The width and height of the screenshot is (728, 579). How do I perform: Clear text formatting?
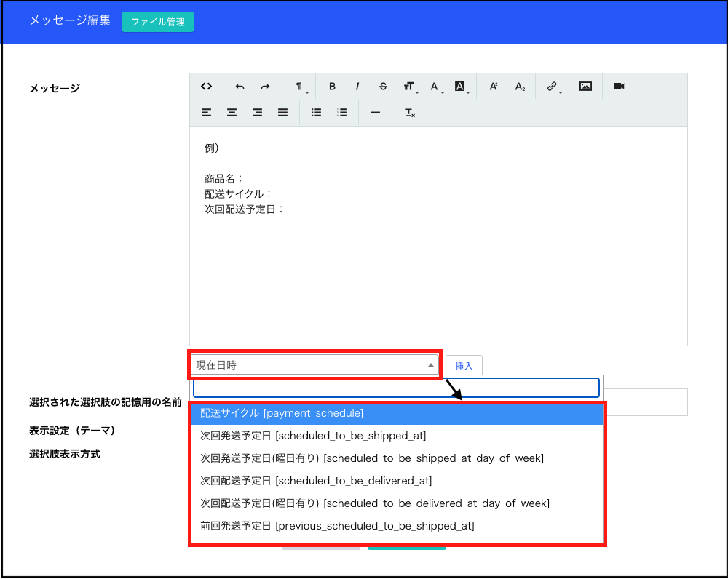click(x=410, y=112)
